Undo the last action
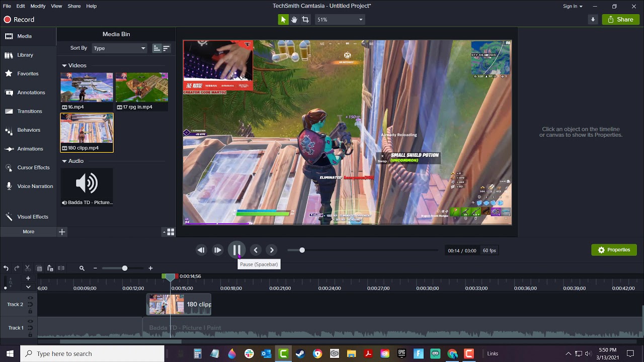 coord(6,268)
